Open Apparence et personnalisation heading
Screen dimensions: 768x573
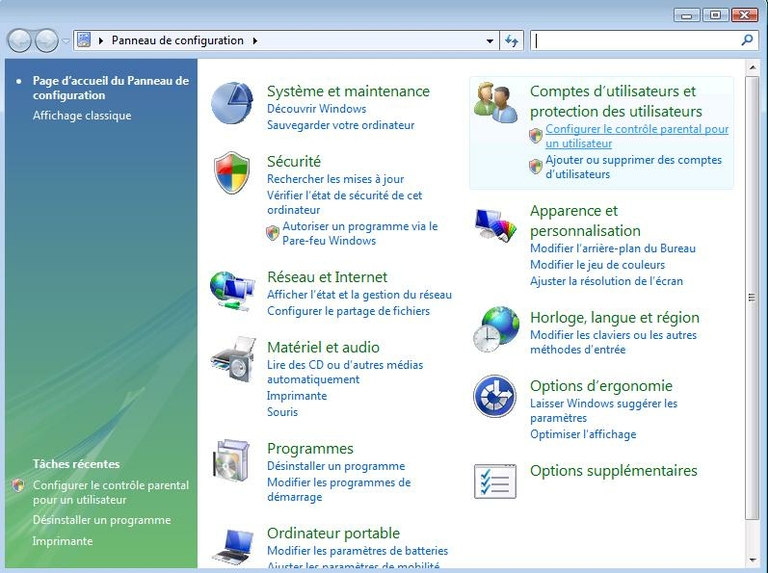point(585,221)
